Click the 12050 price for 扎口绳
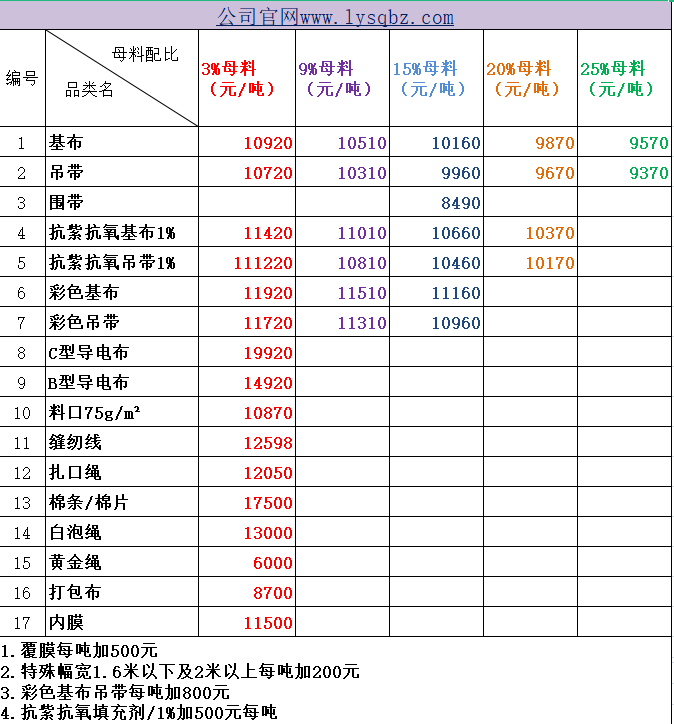 (247, 472)
